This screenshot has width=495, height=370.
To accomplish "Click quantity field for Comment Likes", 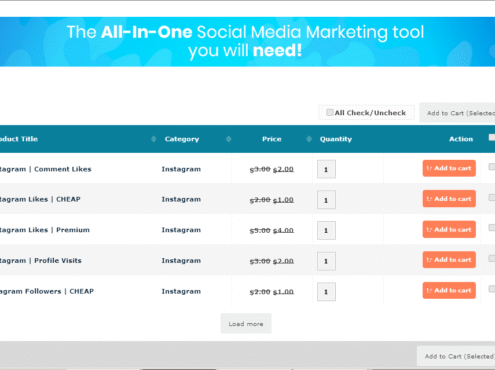I will [326, 169].
